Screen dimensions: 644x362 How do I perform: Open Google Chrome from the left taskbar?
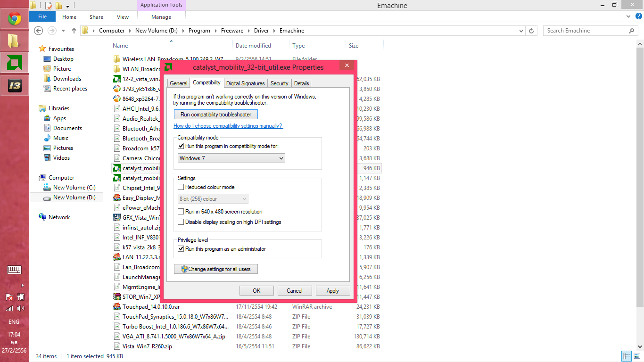pyautogui.click(x=15, y=19)
